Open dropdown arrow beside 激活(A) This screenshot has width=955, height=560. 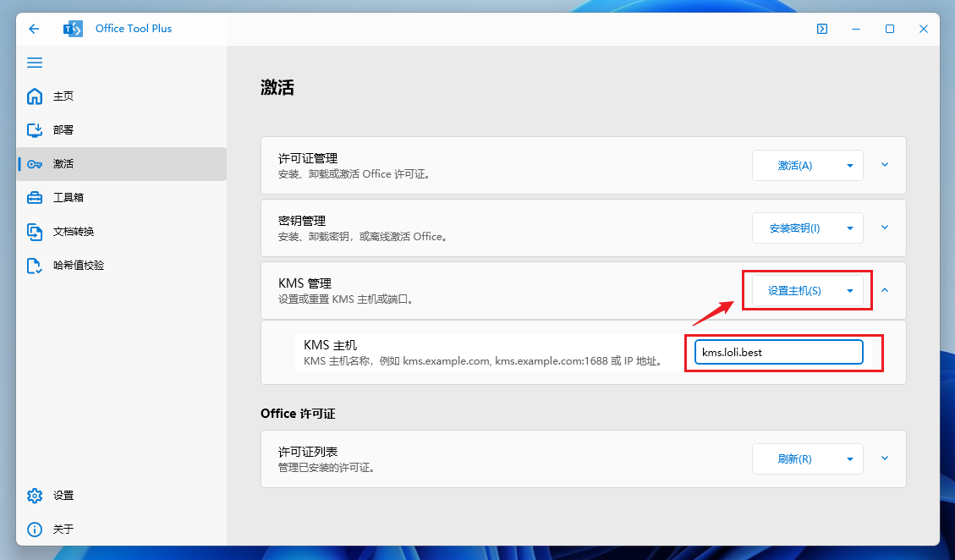tap(850, 166)
